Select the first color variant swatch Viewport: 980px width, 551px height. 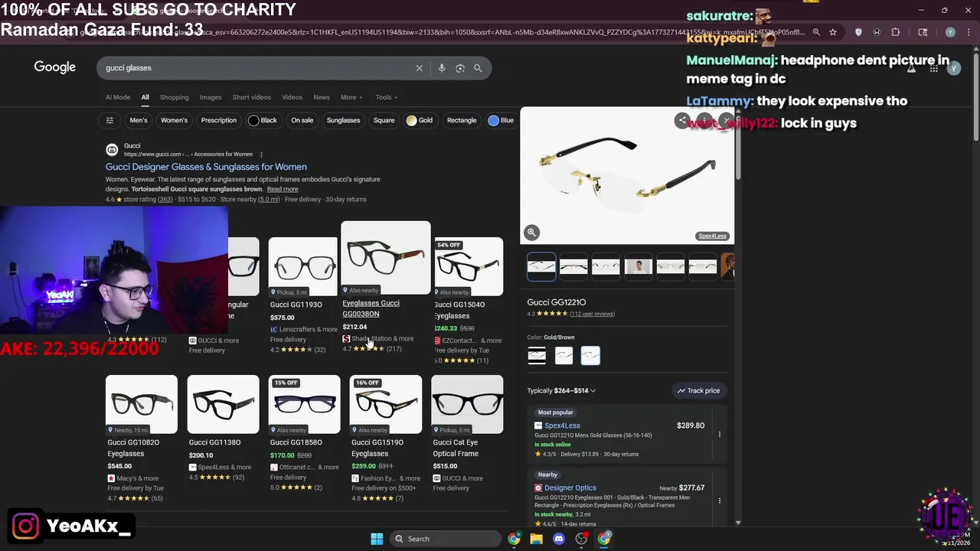(537, 355)
